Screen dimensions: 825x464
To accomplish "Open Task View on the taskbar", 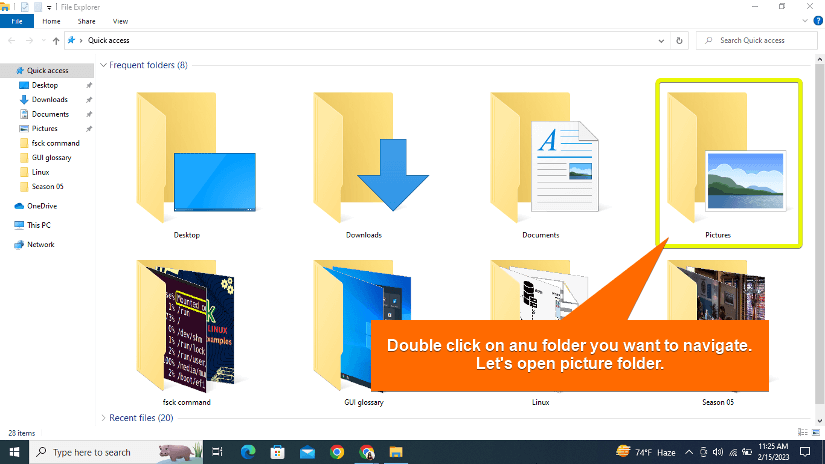I will click(x=217, y=452).
